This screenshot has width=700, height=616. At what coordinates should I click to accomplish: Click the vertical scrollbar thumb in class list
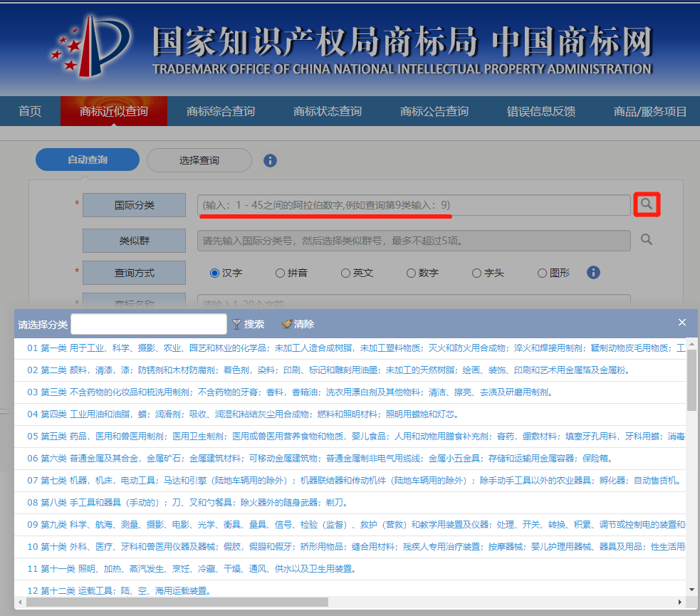coord(691,380)
